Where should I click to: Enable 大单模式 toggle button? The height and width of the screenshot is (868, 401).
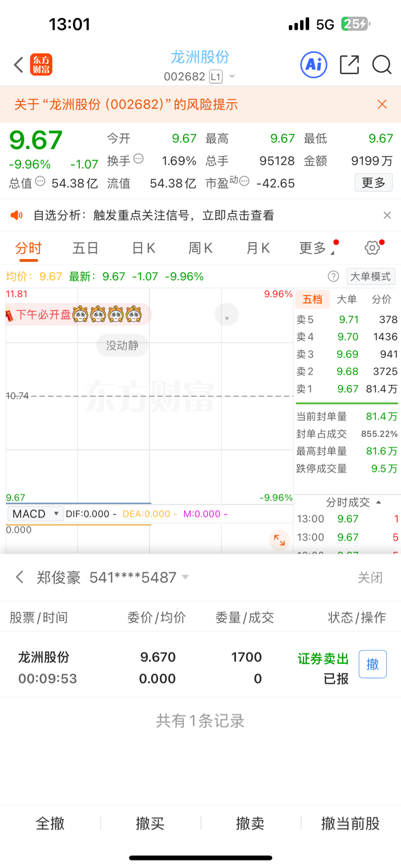point(370,276)
